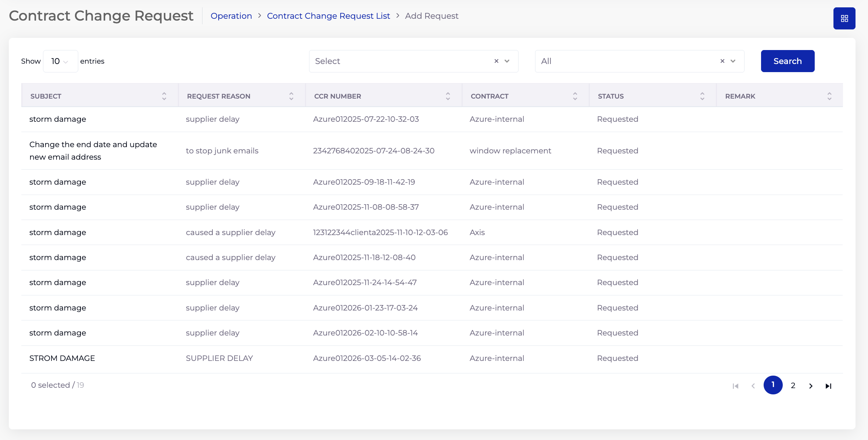Sort table by Contract column
Image resolution: width=868 pixels, height=440 pixels.
[x=575, y=96]
